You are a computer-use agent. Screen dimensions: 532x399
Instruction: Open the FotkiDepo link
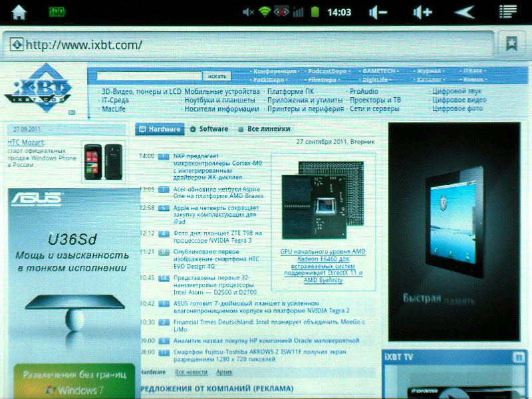[x=269, y=80]
